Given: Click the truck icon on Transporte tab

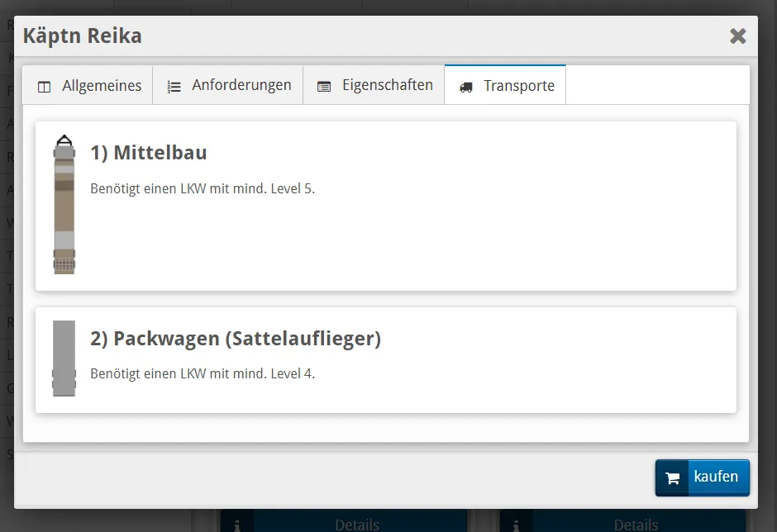Looking at the screenshot, I should pyautogui.click(x=466, y=87).
